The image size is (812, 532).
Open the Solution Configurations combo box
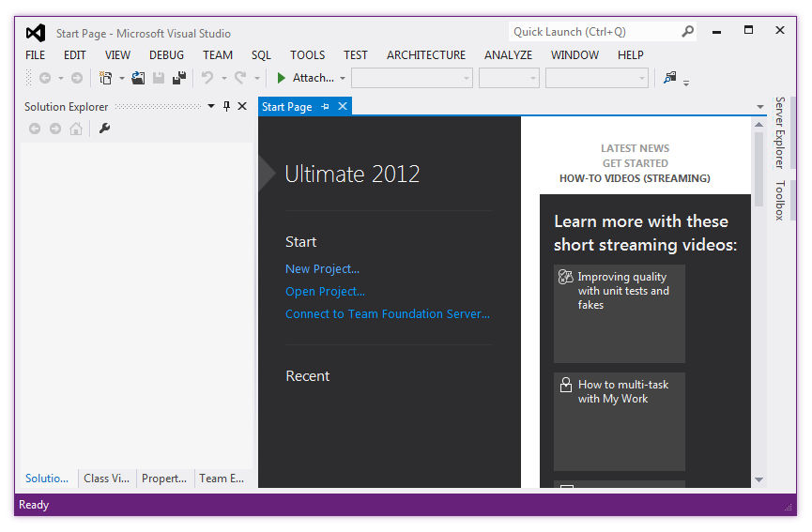pos(412,78)
